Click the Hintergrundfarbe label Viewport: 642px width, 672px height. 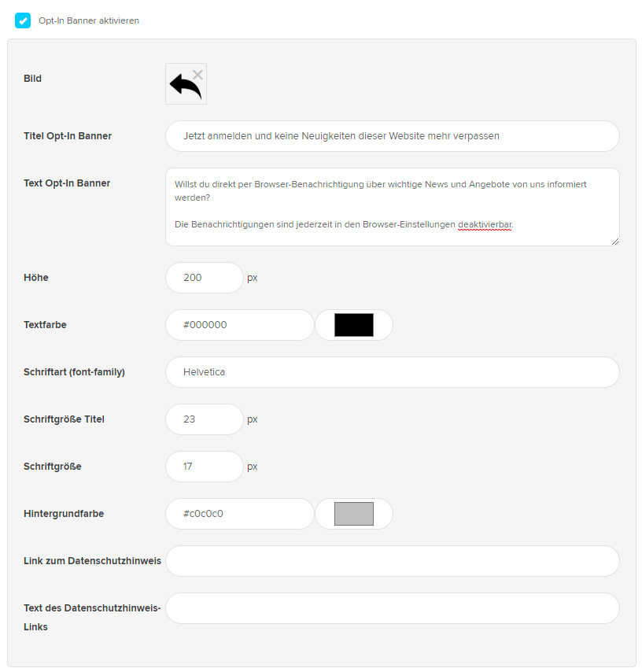coord(64,513)
